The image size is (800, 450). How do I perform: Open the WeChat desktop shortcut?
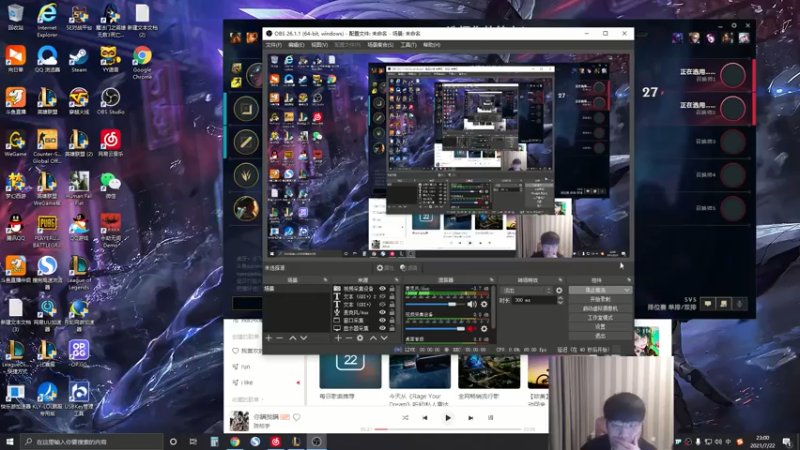coord(110,185)
